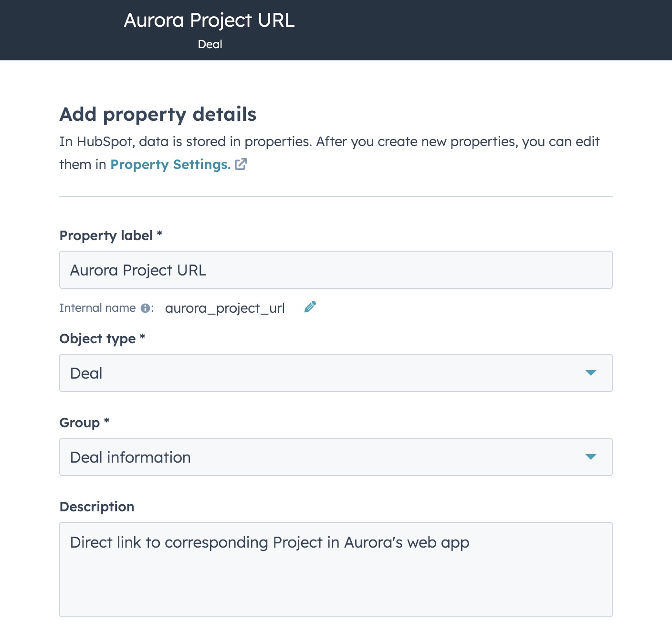672x635 pixels.
Task: Focus the Property label input field
Action: click(336, 270)
